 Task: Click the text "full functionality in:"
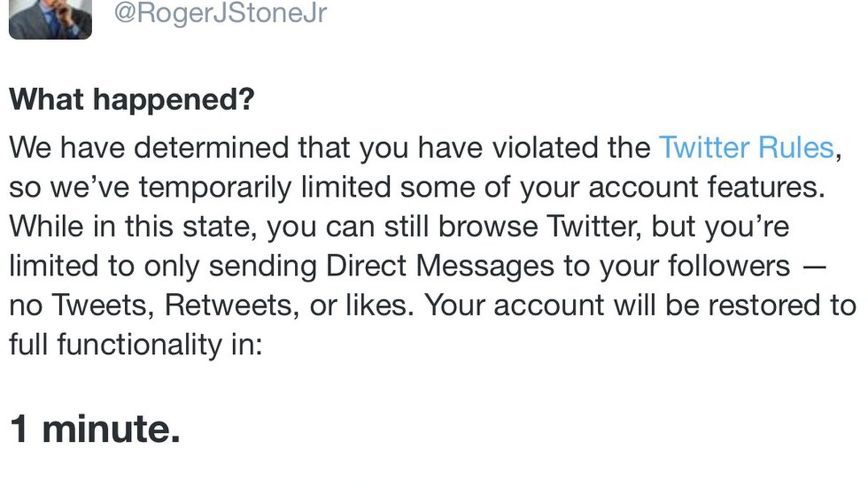[136, 344]
